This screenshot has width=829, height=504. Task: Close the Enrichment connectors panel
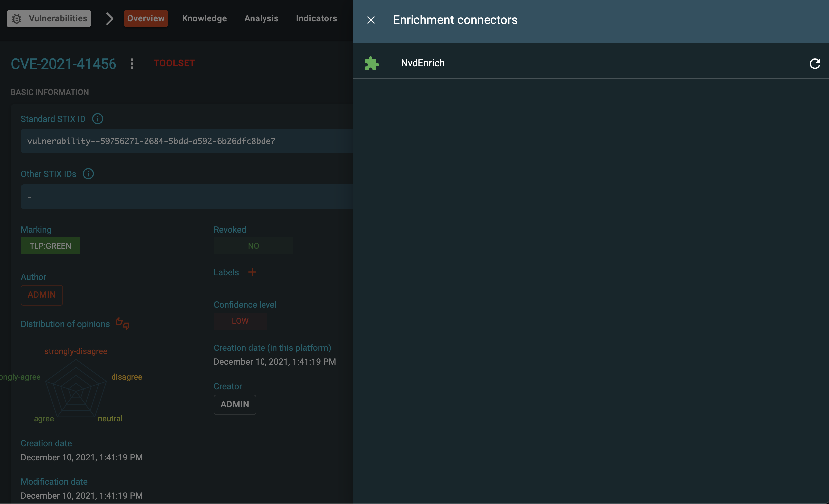point(371,20)
